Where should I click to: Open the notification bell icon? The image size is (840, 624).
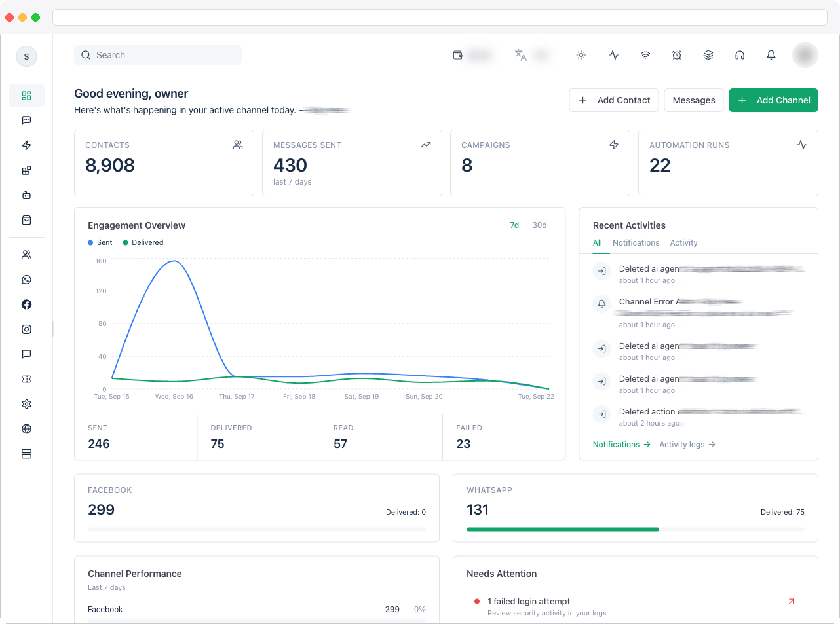pyautogui.click(x=771, y=55)
